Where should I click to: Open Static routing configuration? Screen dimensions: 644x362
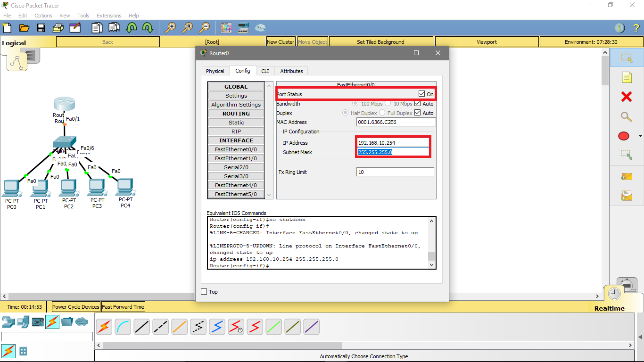click(236, 123)
